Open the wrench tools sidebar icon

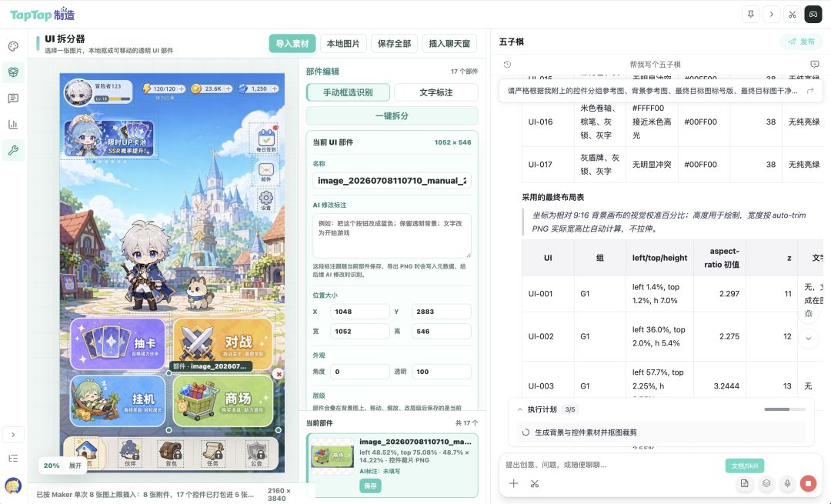pyautogui.click(x=13, y=150)
